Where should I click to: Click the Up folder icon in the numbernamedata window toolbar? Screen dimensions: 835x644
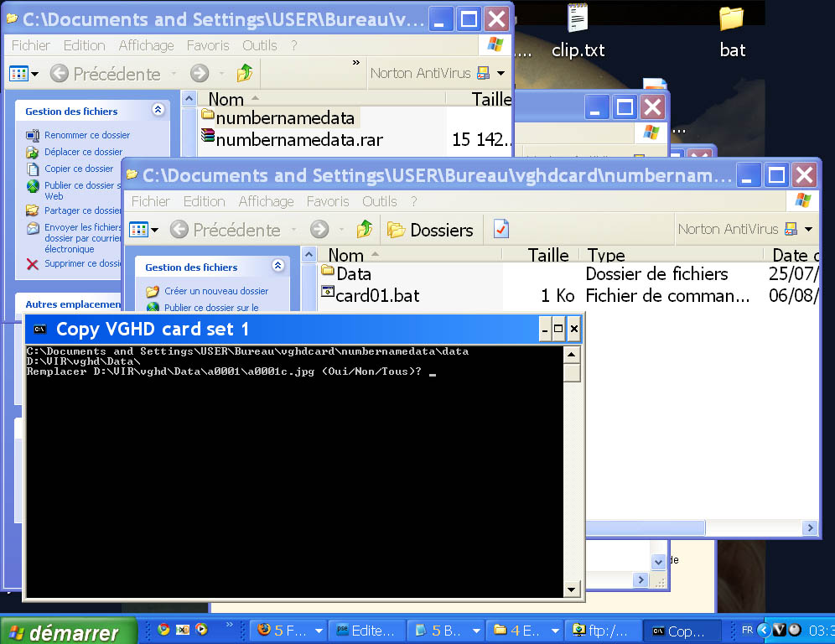(x=364, y=230)
